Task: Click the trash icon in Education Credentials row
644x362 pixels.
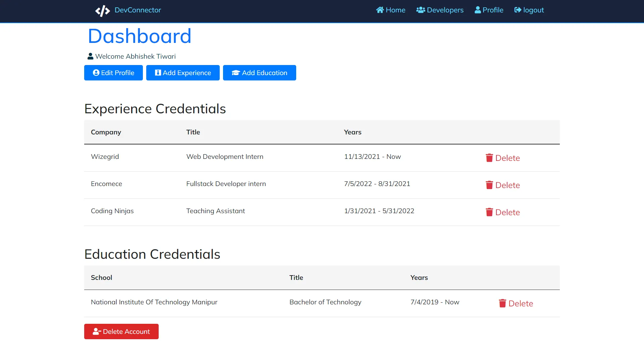Action: point(502,303)
